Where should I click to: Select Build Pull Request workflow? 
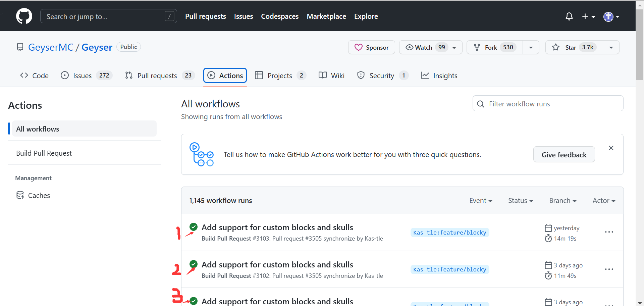tap(84, 153)
